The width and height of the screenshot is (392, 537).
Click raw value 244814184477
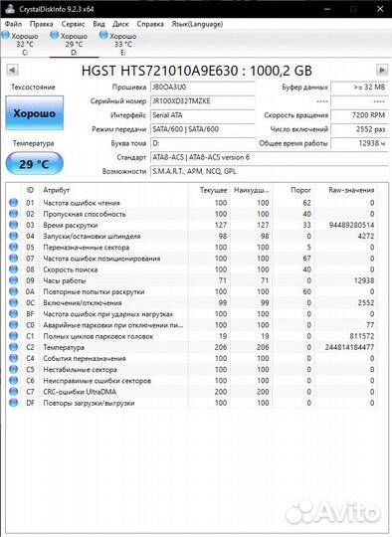(349, 347)
